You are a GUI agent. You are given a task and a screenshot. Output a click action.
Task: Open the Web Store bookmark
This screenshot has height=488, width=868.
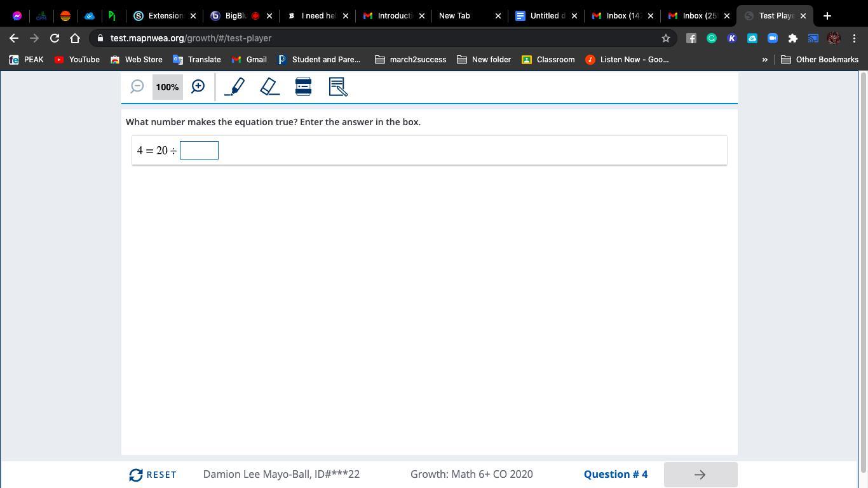(x=136, y=60)
